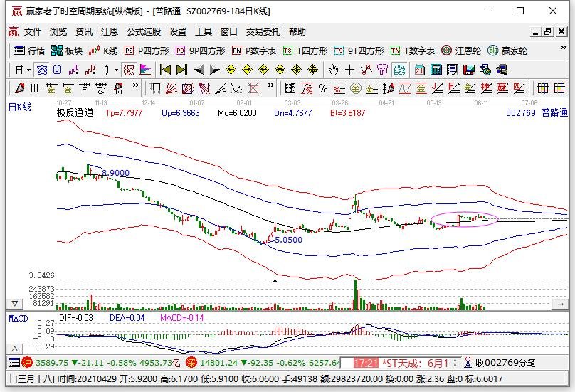Select the Gann fan lines icon

click(171, 88)
